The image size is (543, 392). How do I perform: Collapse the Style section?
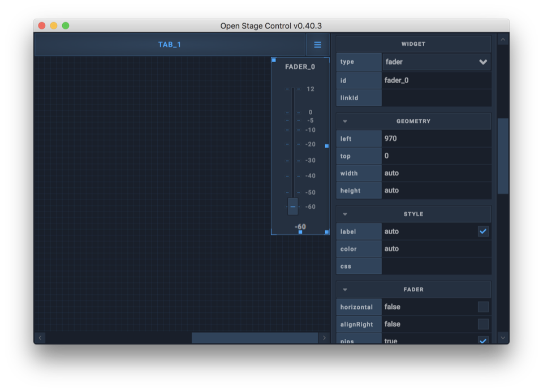(345, 214)
